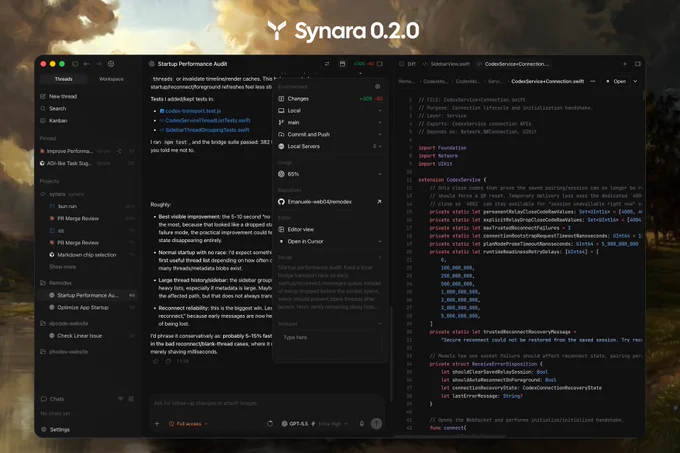Image resolution: width=680 pixels, height=453 pixels.
Task: Like the response with the thumbs icon
Action: point(155,361)
